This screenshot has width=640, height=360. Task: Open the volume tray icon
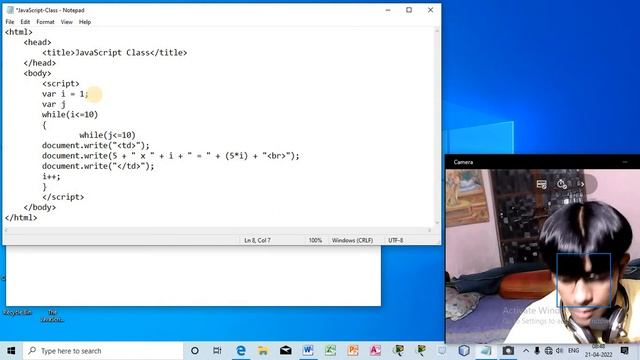pyautogui.click(x=560, y=351)
